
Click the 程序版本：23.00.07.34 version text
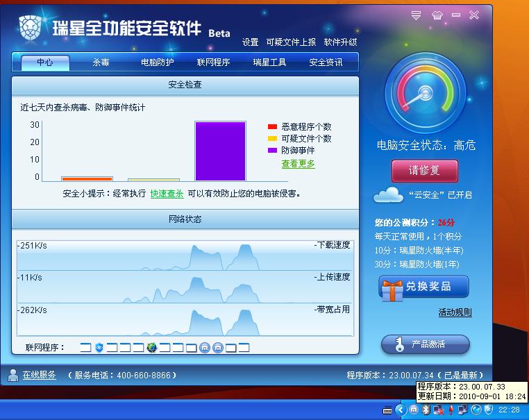[390, 376]
